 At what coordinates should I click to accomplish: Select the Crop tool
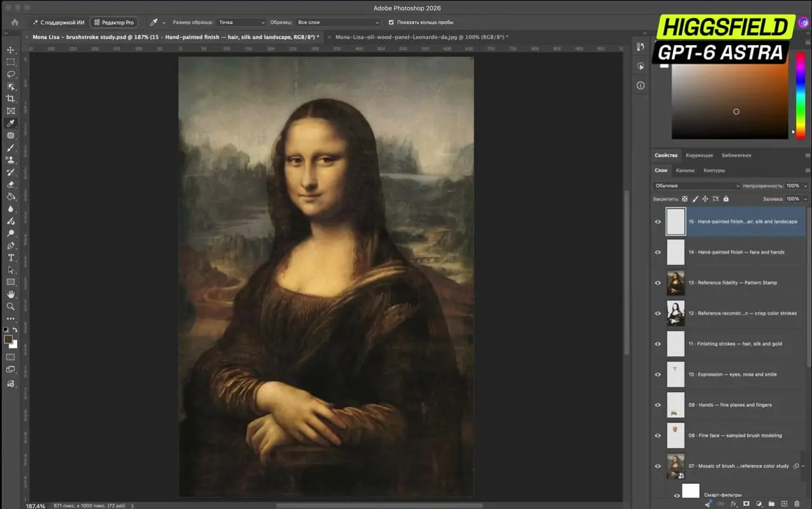click(x=11, y=98)
